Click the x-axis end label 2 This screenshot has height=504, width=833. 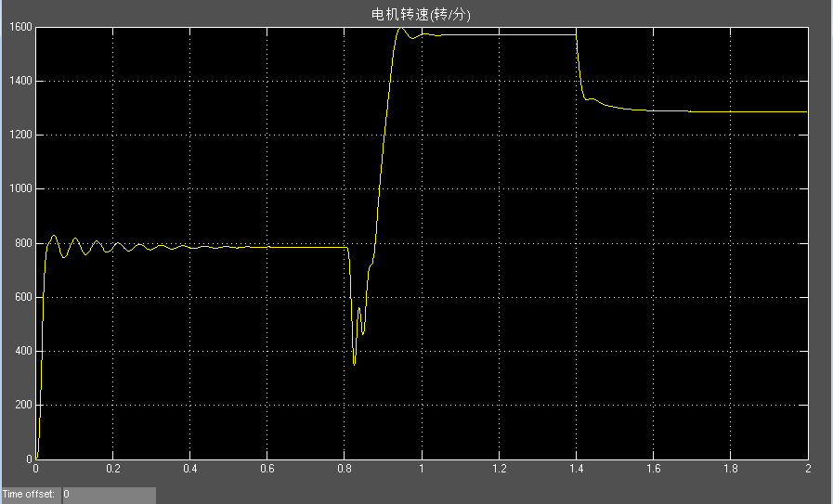[x=808, y=469]
